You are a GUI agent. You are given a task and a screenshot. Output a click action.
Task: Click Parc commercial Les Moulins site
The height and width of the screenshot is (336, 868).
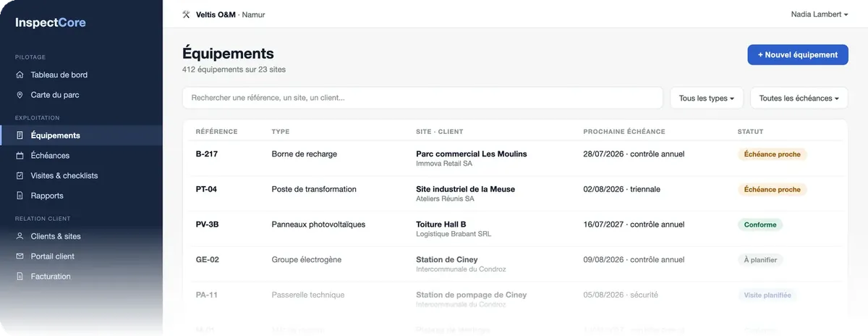472,154
